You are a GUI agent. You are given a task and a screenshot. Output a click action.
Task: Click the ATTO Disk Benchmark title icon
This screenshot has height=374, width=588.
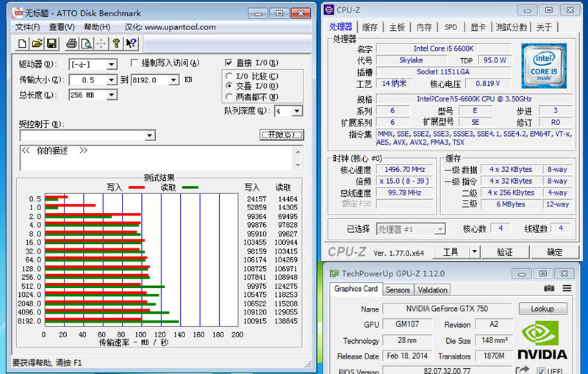[x=17, y=12]
